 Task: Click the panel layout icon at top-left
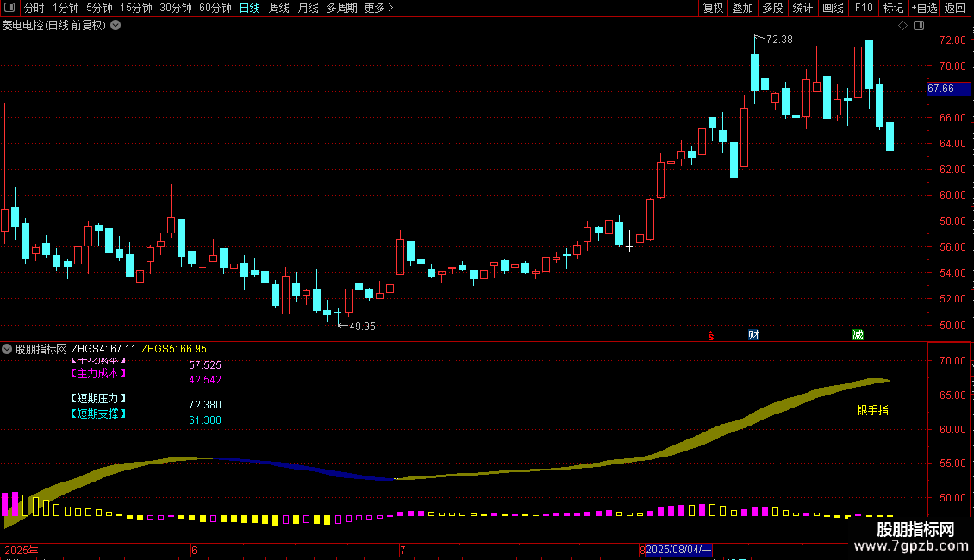9,8
